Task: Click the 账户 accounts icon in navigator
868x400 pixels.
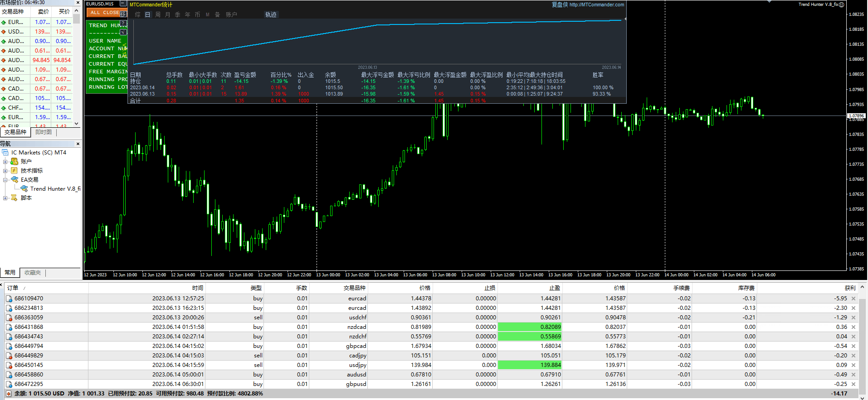Action: pyautogui.click(x=15, y=162)
